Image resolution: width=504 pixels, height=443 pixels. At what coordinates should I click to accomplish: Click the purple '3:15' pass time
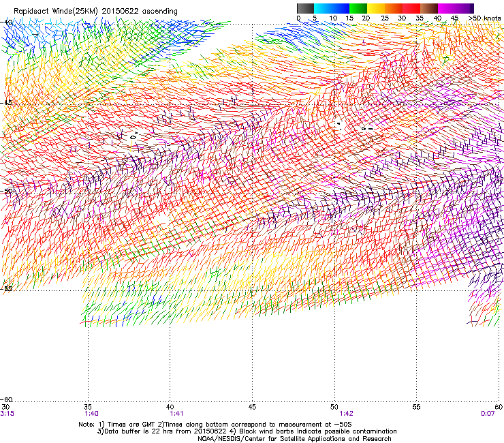pos(7,414)
